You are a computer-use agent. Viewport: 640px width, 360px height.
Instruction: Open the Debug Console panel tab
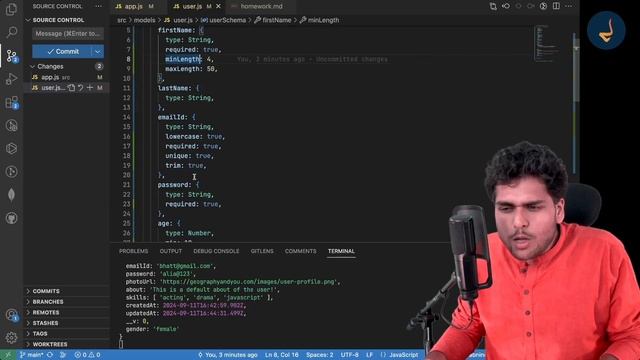(x=216, y=251)
